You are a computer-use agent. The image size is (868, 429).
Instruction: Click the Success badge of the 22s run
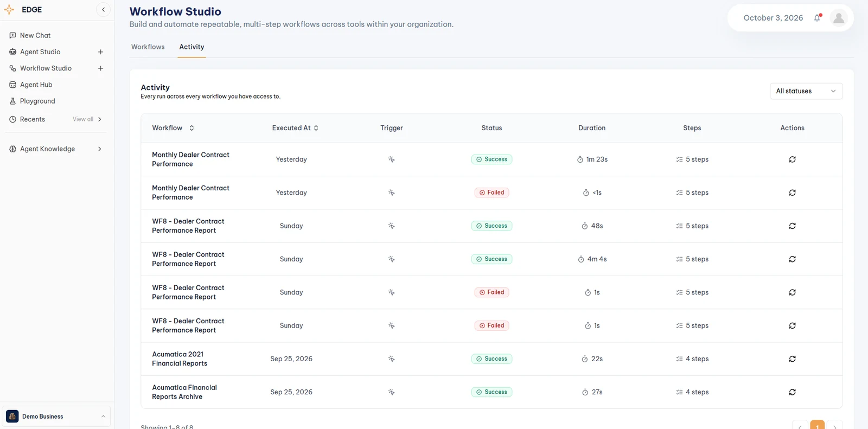point(492,359)
